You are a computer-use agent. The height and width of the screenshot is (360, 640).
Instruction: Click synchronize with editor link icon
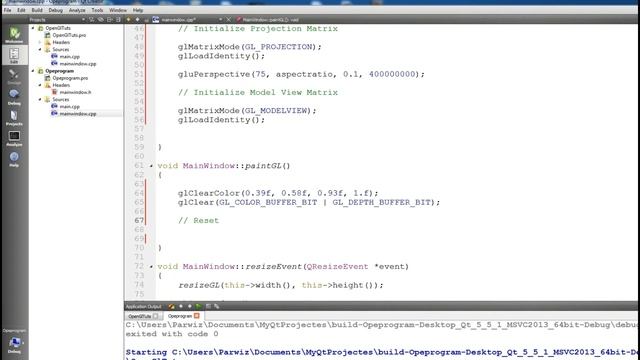[101, 20]
